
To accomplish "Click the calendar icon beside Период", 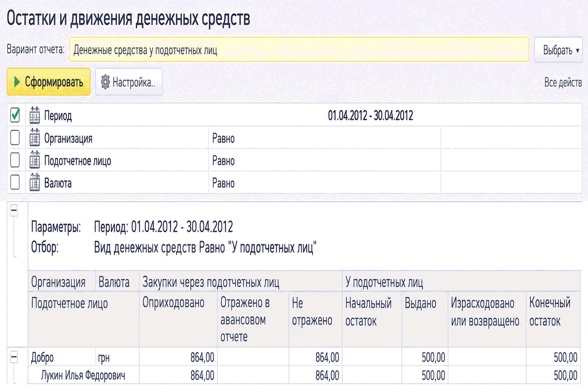I will coord(35,115).
